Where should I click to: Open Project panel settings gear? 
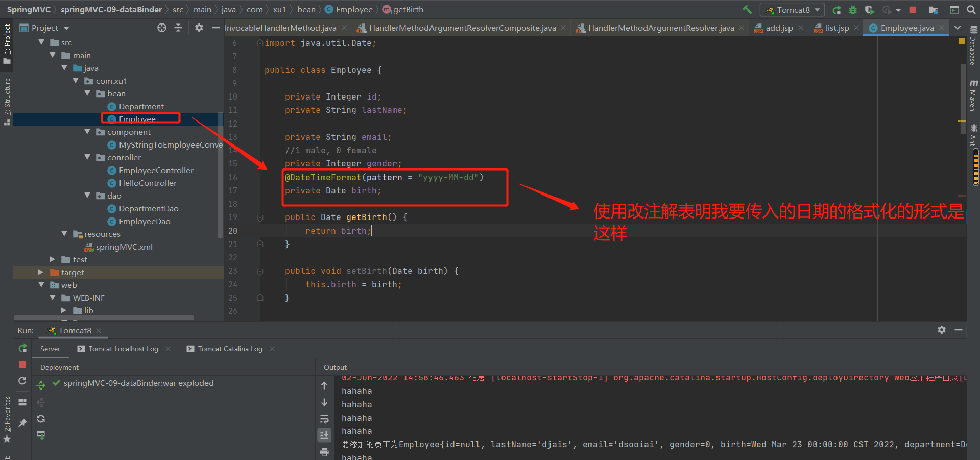click(199, 28)
